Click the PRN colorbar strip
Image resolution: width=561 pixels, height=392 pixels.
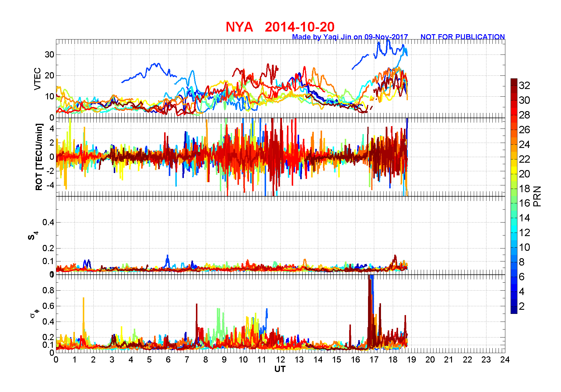pyautogui.click(x=514, y=196)
